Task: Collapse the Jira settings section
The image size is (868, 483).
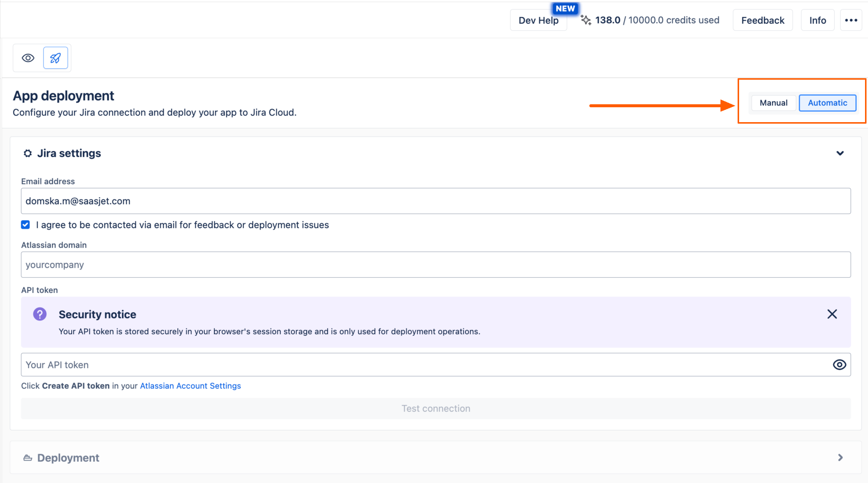Action: [840, 153]
